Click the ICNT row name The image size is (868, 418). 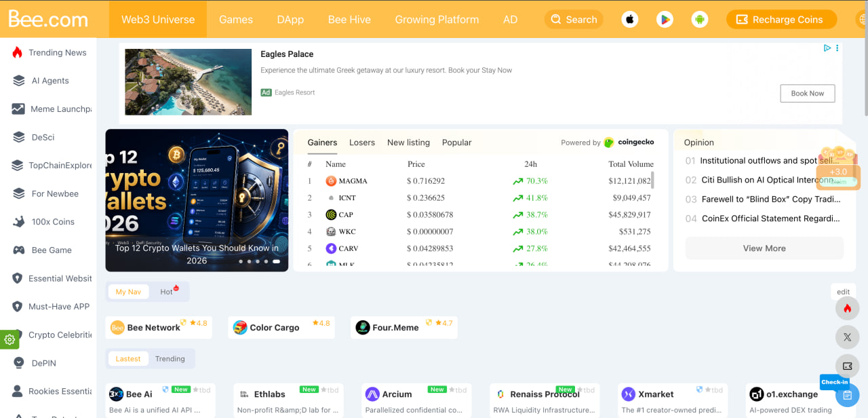[x=347, y=198]
